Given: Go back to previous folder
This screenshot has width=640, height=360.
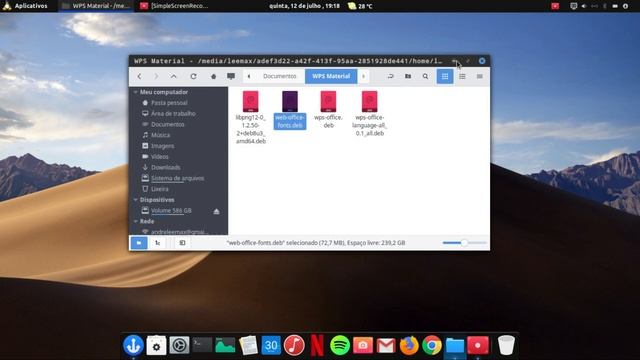Looking at the screenshot, I should tap(140, 76).
